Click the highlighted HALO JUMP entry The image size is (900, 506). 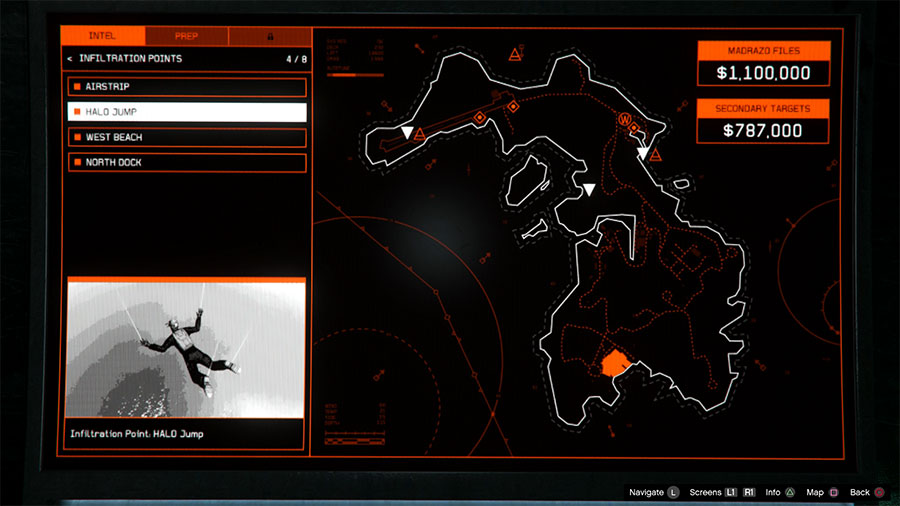186,112
